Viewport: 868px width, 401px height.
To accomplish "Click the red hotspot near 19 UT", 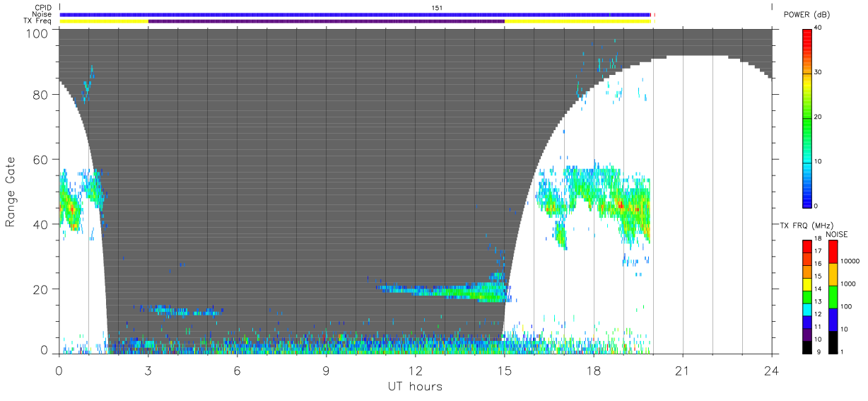I will pyautogui.click(x=620, y=204).
